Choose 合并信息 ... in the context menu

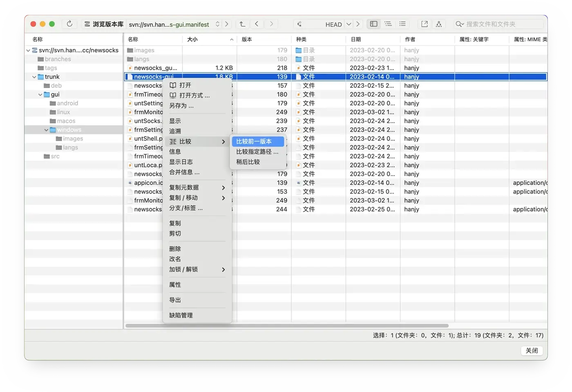pos(197,172)
